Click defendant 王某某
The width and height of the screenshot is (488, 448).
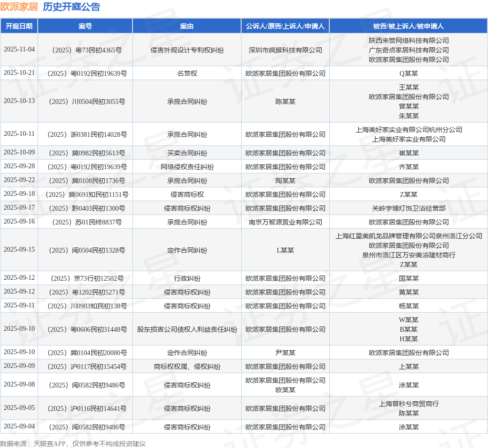(408, 87)
